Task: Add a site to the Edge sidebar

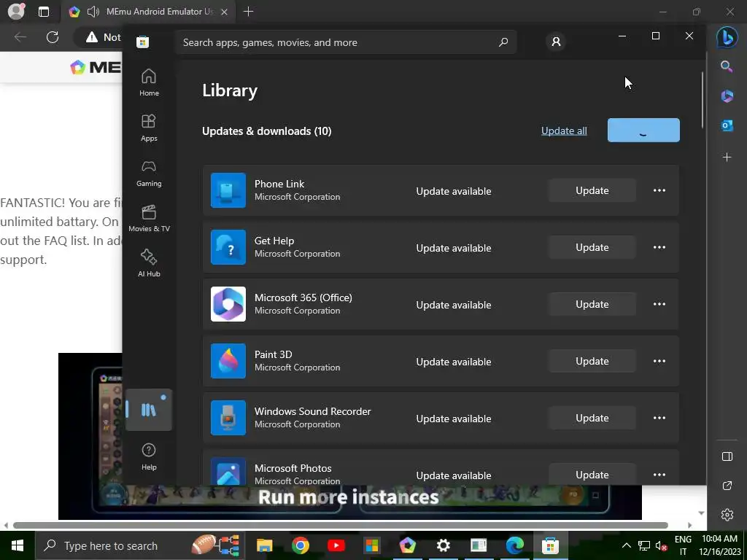Action: coord(727,157)
